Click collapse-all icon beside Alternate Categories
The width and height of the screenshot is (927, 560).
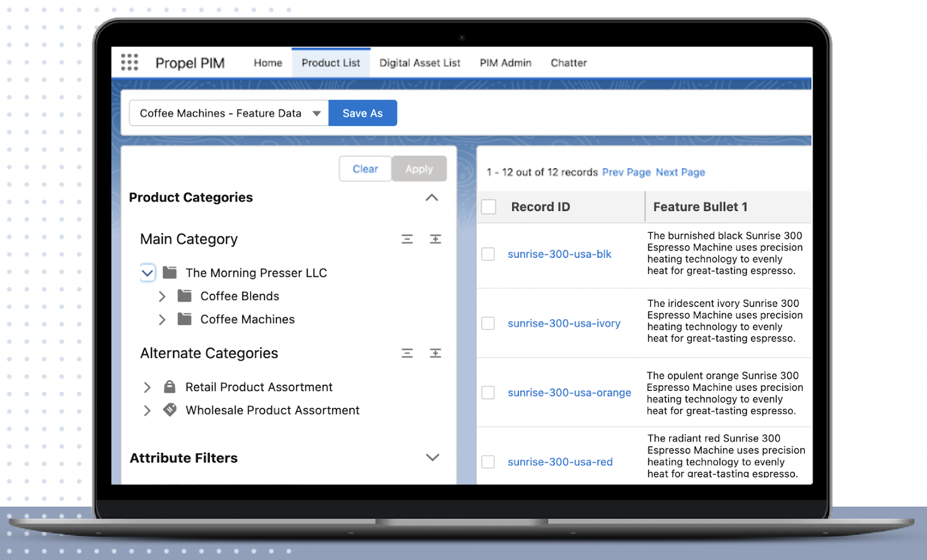click(407, 353)
